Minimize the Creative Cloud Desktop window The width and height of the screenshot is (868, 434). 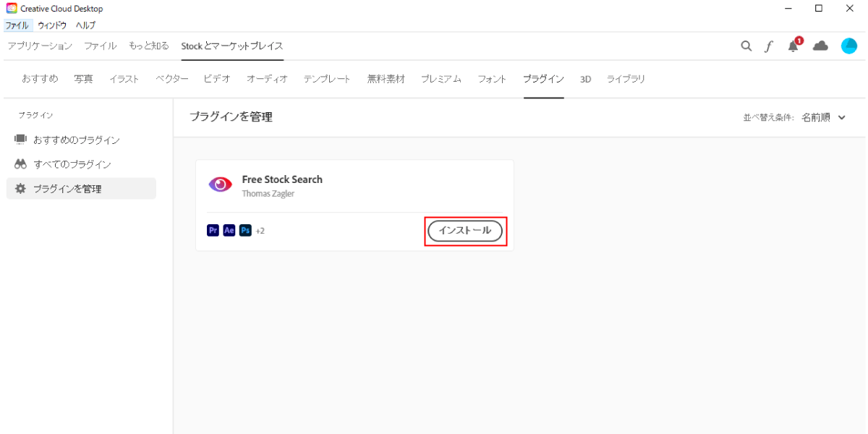[x=788, y=9]
